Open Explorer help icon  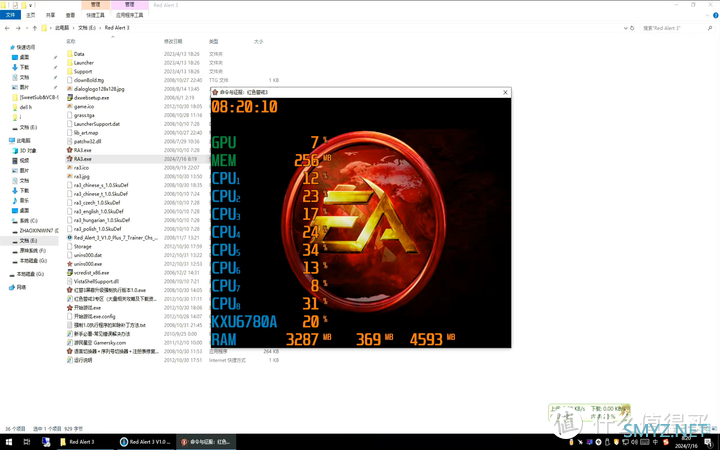(715, 15)
